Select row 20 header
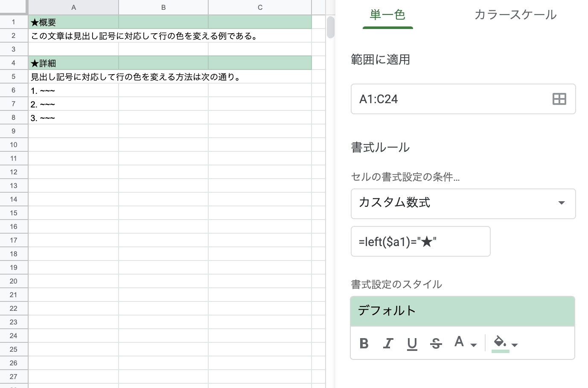This screenshot has width=588, height=388. pyautogui.click(x=14, y=281)
